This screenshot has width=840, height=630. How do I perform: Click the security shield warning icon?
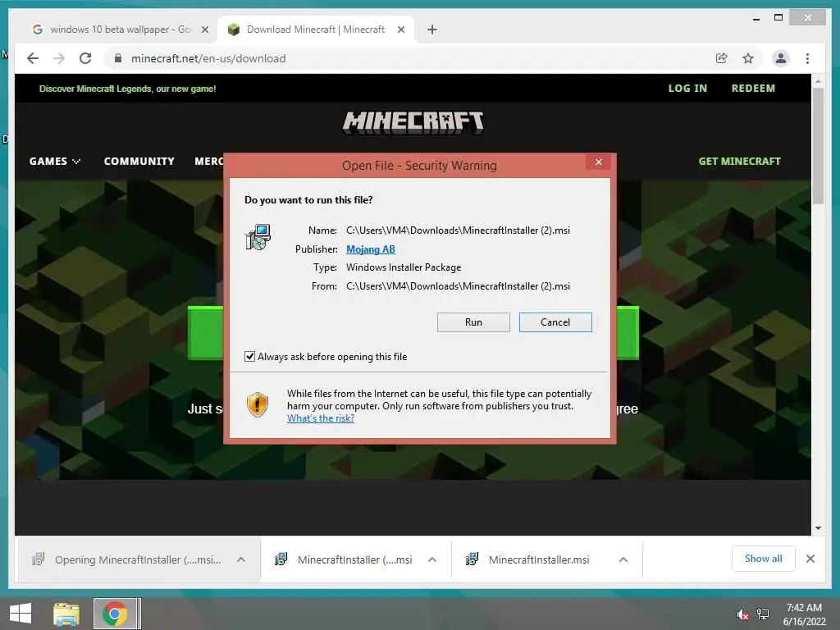tap(257, 405)
